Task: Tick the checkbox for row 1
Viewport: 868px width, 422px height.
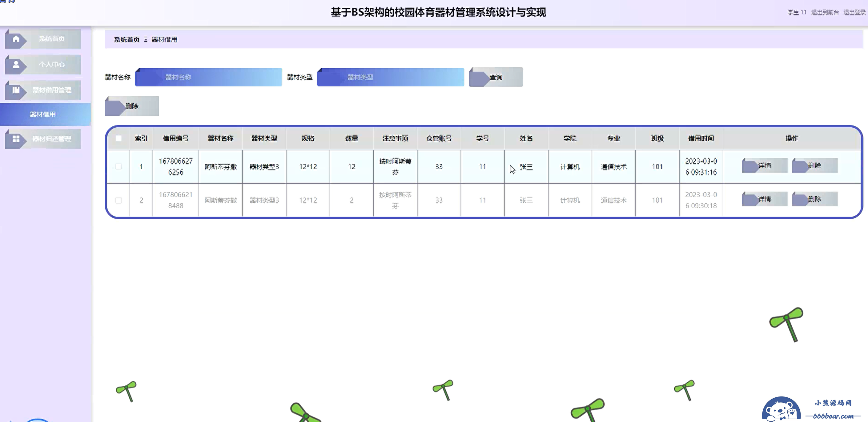Action: pos(119,167)
